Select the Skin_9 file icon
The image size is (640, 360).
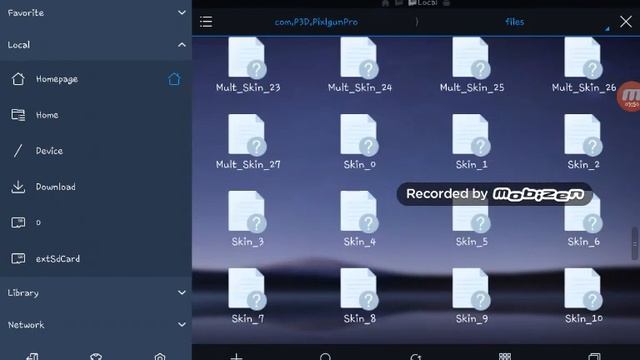tap(471, 289)
